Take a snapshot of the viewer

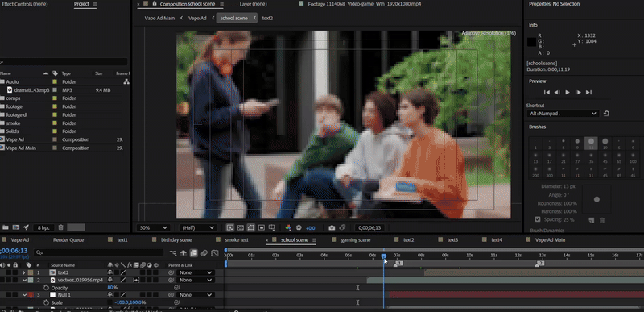(x=332, y=227)
